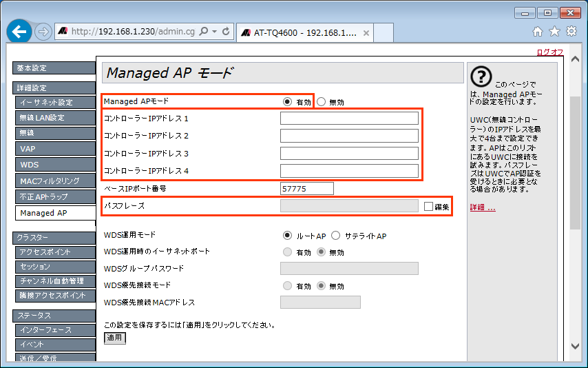Click the browser Forward arrow button
The width and height of the screenshot is (588, 368).
43,32
